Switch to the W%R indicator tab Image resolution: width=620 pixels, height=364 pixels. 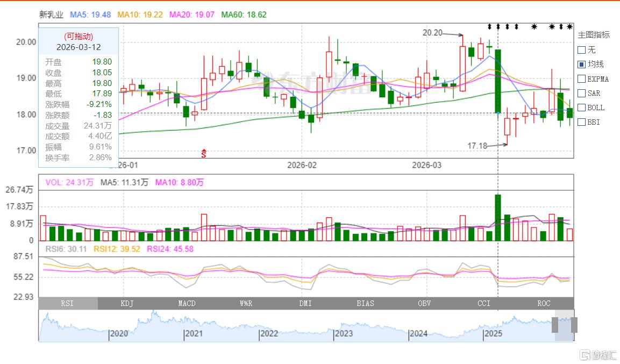point(246,303)
